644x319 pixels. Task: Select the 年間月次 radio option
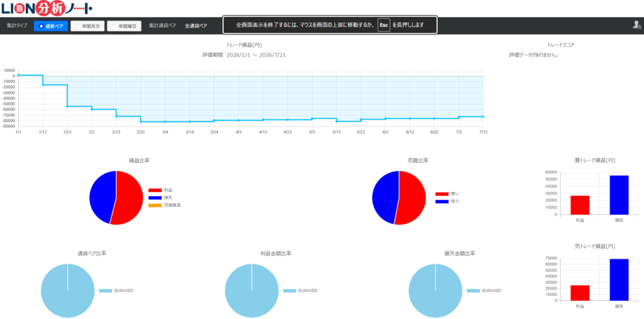87,26
